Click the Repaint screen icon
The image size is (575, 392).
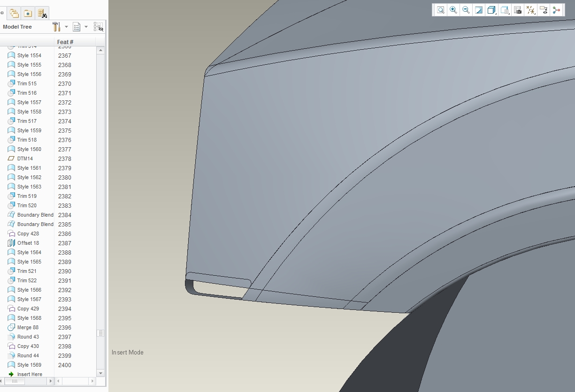pos(479,10)
